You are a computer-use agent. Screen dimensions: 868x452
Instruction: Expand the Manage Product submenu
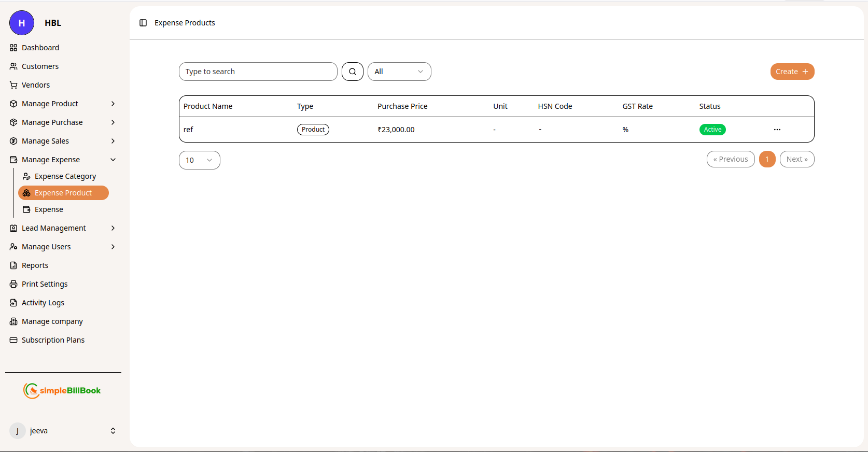(x=113, y=104)
